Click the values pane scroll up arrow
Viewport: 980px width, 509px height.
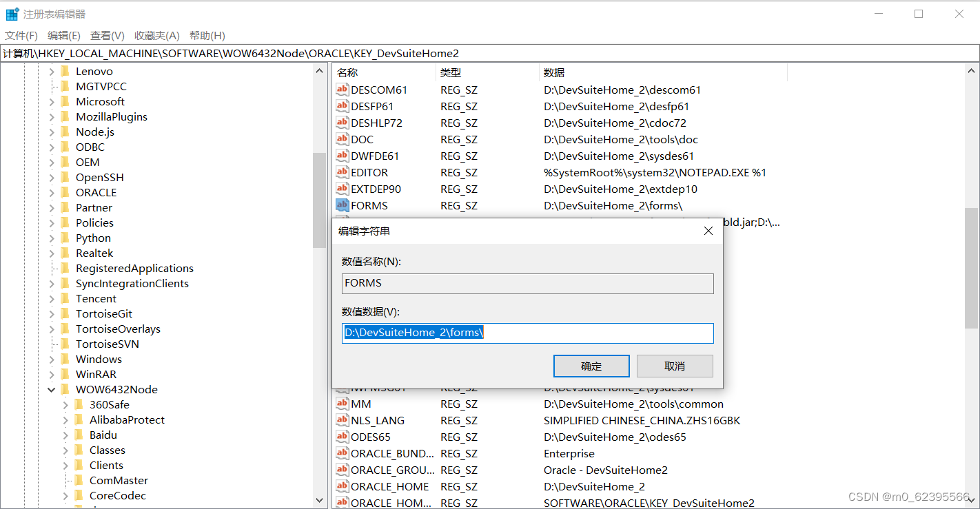(972, 71)
